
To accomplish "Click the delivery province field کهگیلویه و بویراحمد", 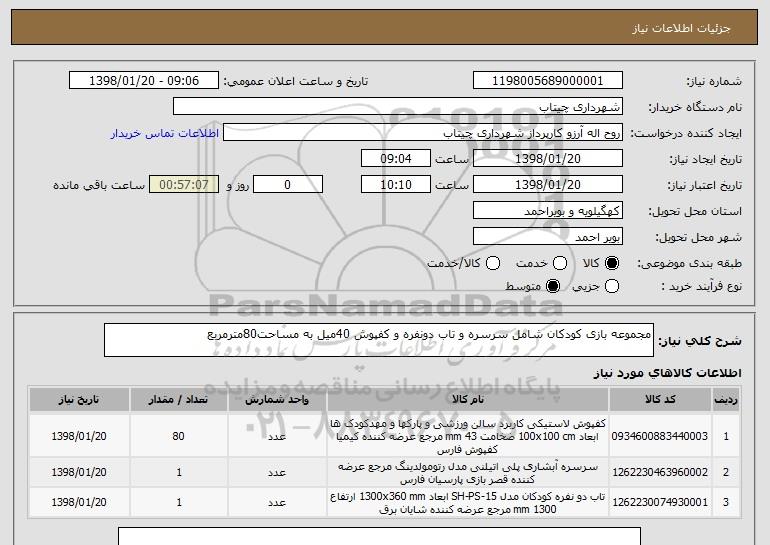I will 548,211.
